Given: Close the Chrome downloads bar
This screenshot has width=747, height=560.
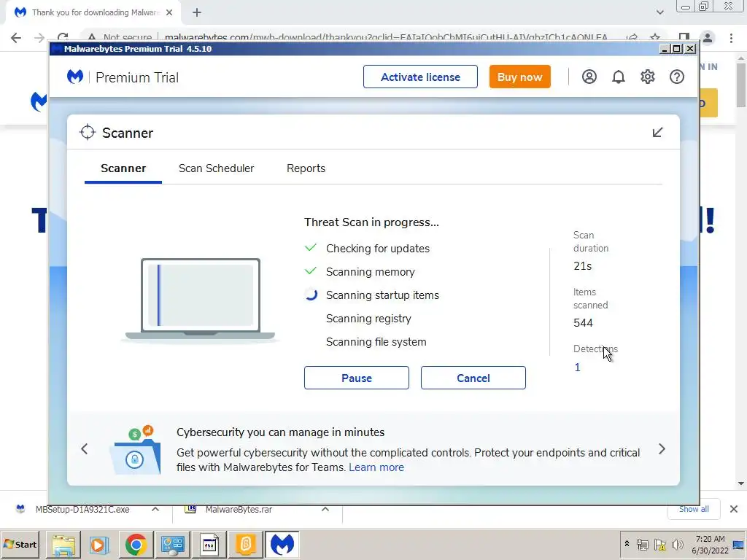Looking at the screenshot, I should 734,509.
